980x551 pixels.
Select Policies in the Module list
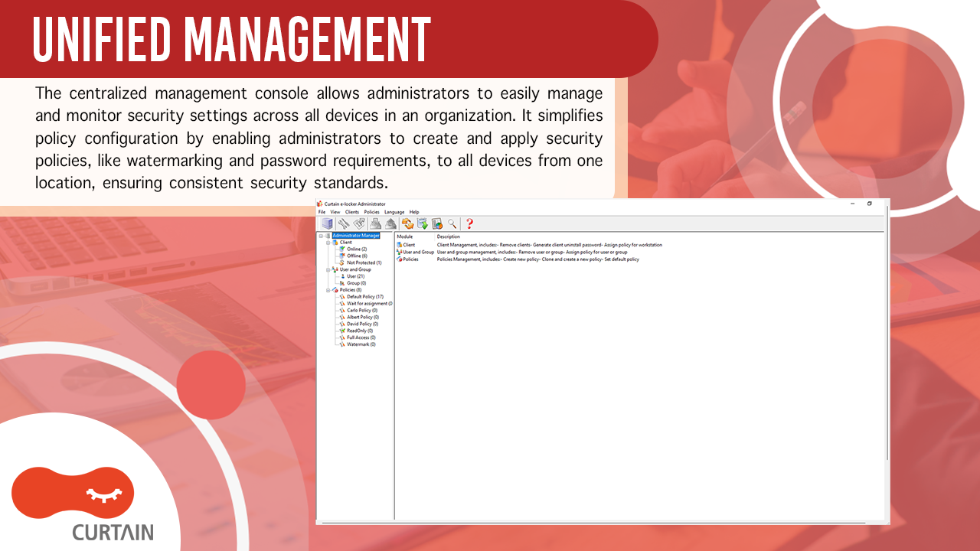click(x=410, y=259)
